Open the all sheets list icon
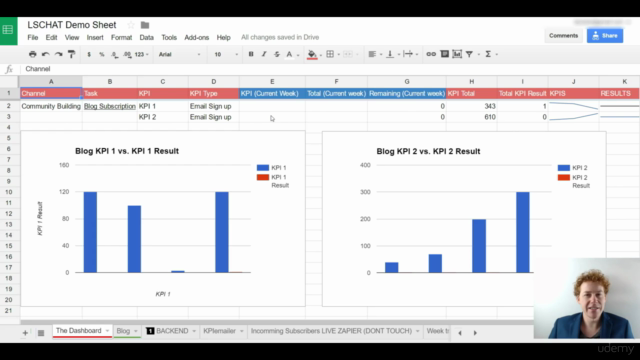Screen dimensions: 640x360 [x=41, y=333]
